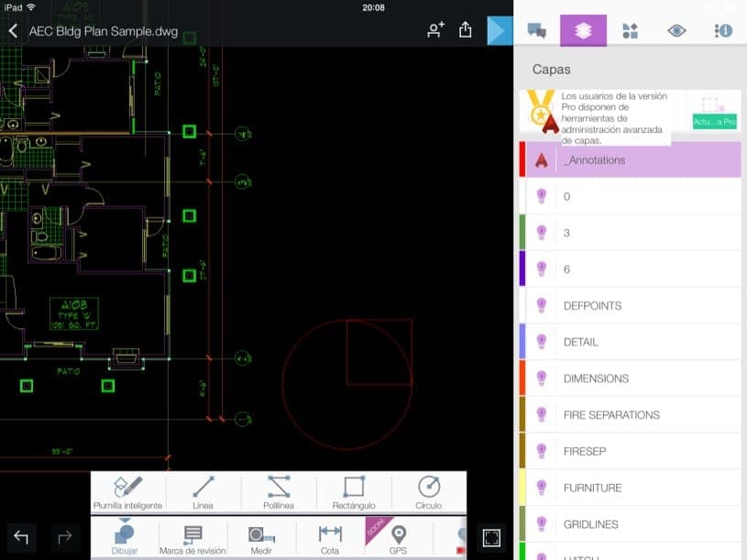Open the Medir measuring tool
Image resolution: width=747 pixels, height=560 pixels.
261,538
